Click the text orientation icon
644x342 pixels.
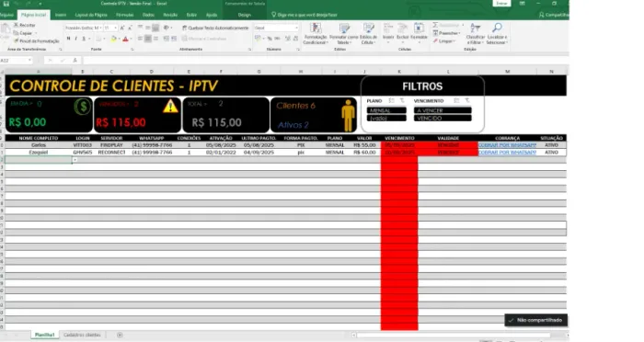(167, 28)
